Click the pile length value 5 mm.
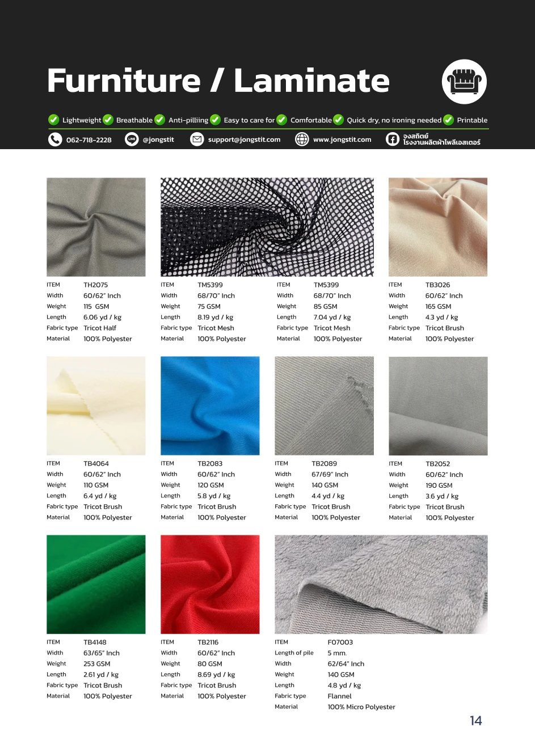This screenshot has height=756, width=535. [x=337, y=653]
